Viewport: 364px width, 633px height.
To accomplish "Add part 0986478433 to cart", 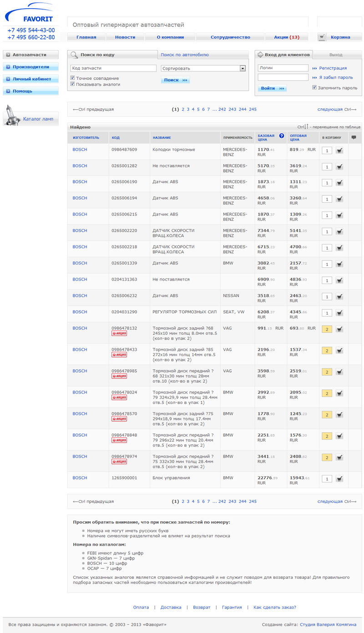I will point(339,351).
